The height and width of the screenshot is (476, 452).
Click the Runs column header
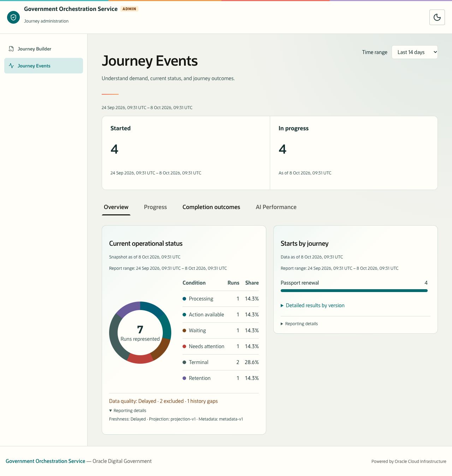[x=233, y=283]
